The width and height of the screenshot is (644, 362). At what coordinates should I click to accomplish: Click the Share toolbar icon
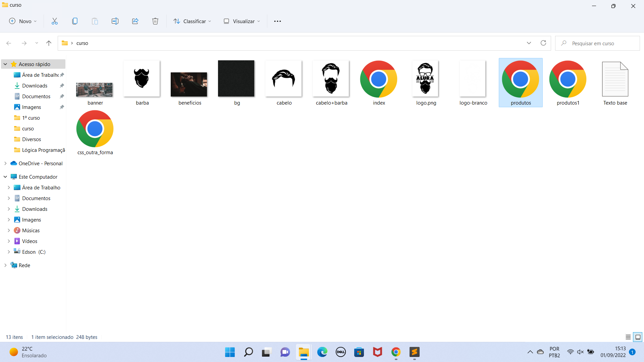coord(135,21)
